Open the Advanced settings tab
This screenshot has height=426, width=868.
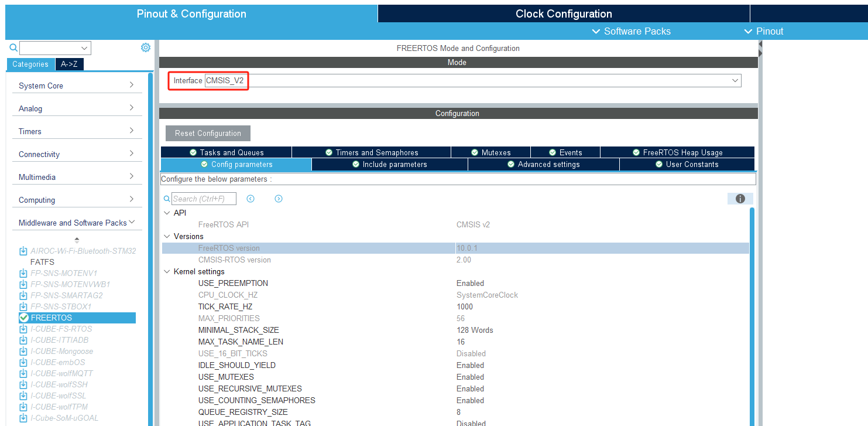[544, 165]
